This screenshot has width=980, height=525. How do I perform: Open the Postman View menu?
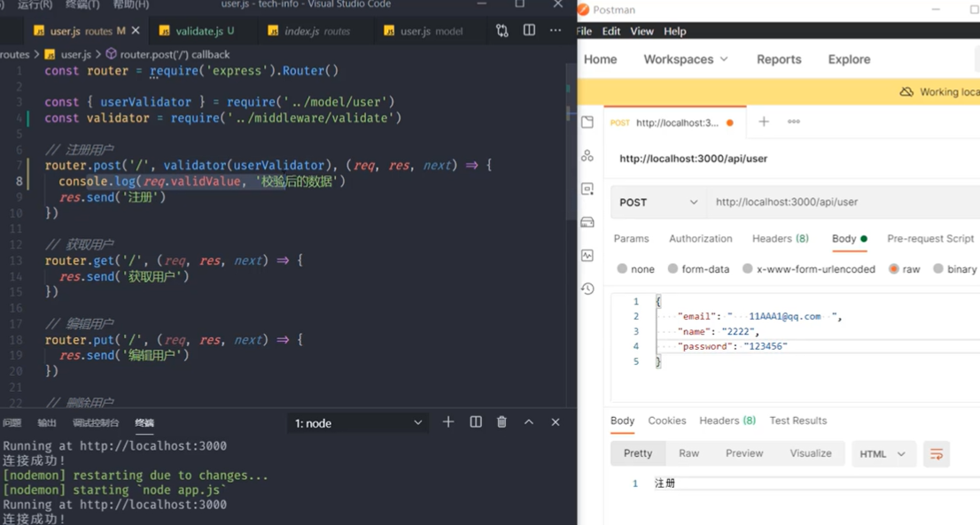(x=642, y=31)
